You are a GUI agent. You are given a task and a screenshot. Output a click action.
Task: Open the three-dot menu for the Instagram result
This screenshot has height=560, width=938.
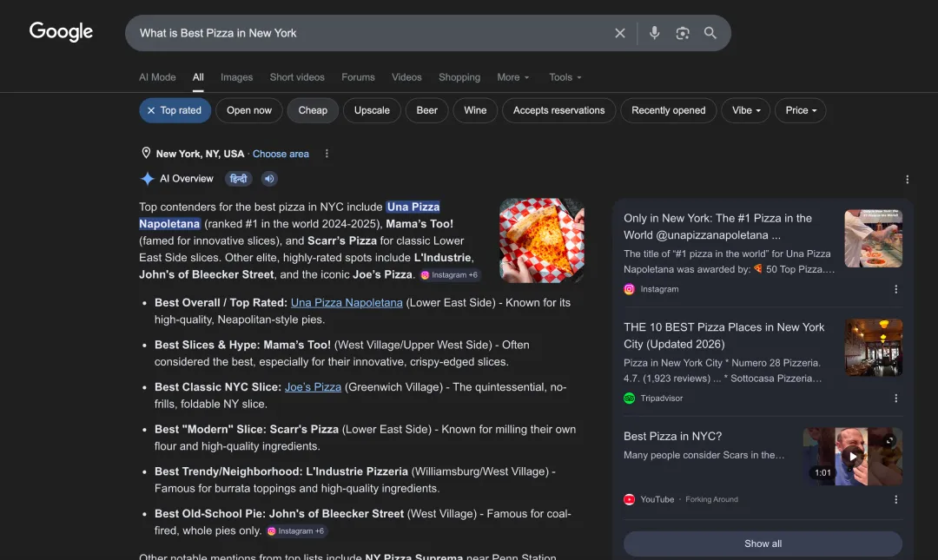click(x=895, y=289)
